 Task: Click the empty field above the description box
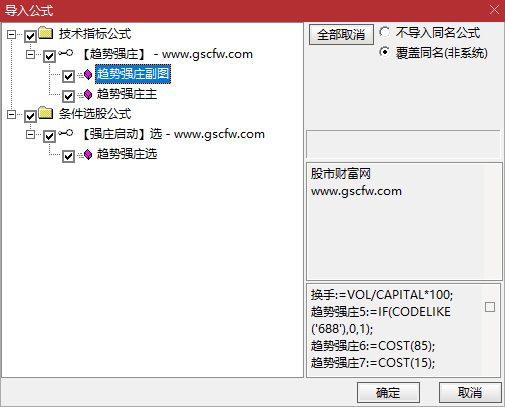tap(403, 144)
